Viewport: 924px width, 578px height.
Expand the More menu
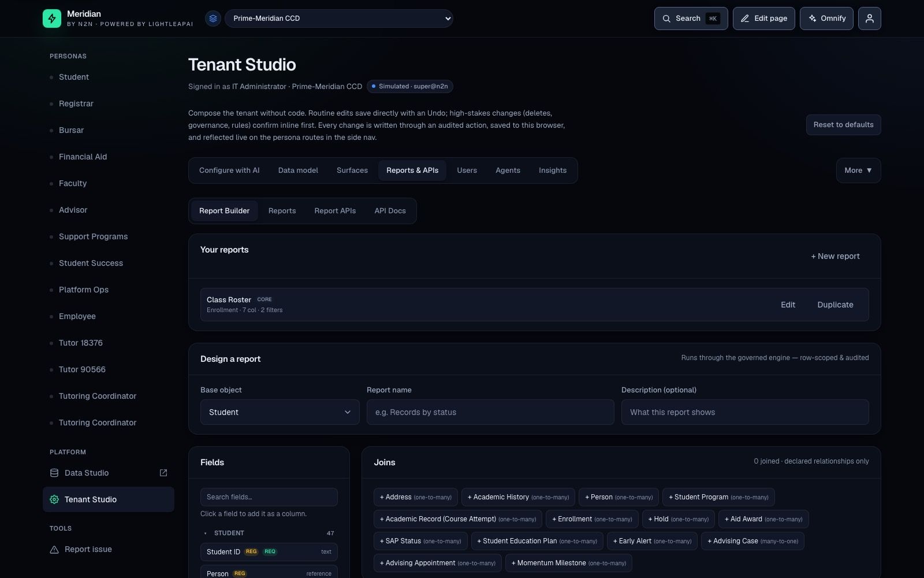click(x=858, y=171)
